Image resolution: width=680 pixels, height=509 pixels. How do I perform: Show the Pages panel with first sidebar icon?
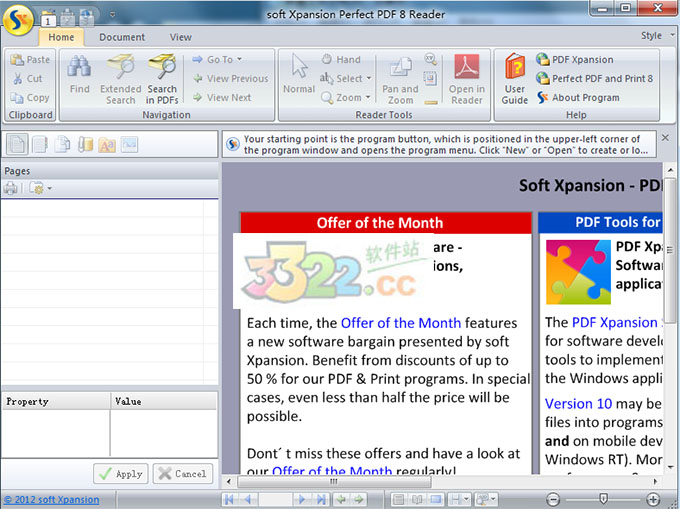pos(17,144)
